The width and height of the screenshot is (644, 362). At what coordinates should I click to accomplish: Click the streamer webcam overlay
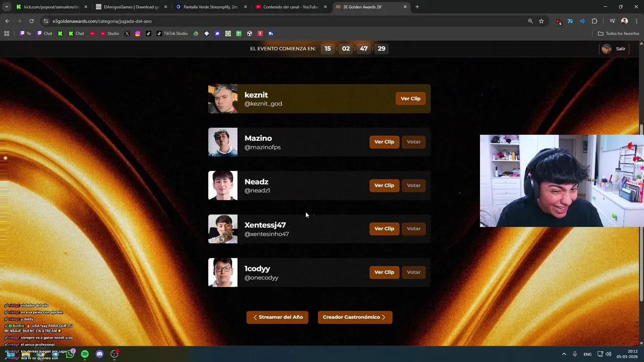pyautogui.click(x=562, y=181)
